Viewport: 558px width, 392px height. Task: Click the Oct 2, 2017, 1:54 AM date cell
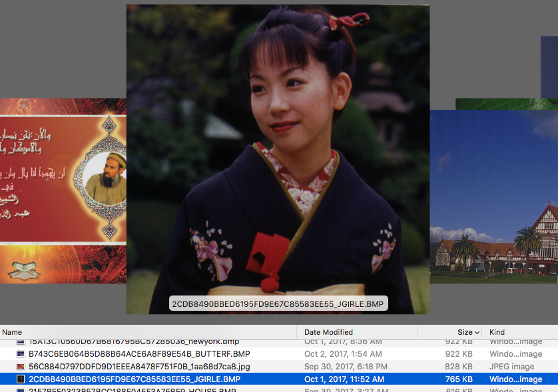pyautogui.click(x=343, y=354)
